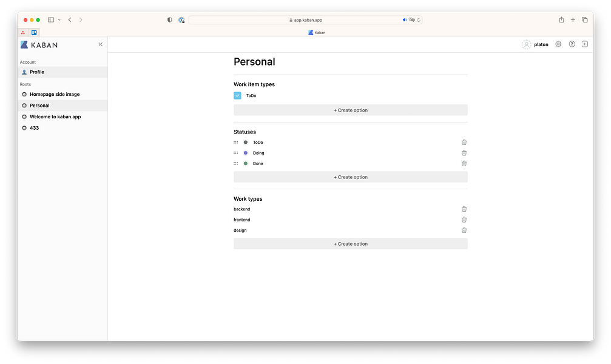This screenshot has height=364, width=611.
Task: Collapse the Kaban sidebar
Action: coord(101,44)
